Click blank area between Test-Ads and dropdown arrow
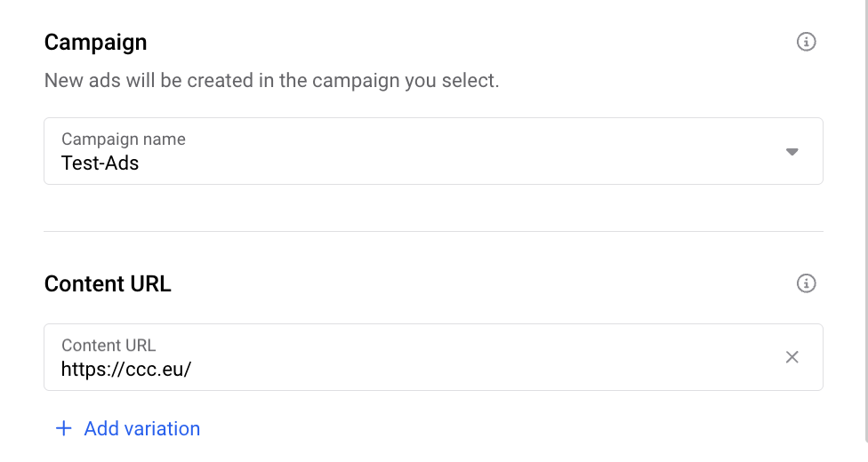 click(445, 163)
